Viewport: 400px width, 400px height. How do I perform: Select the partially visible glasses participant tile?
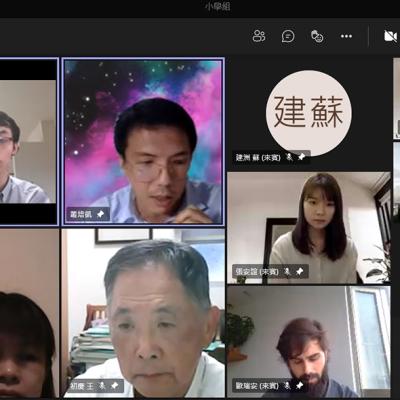(28, 142)
